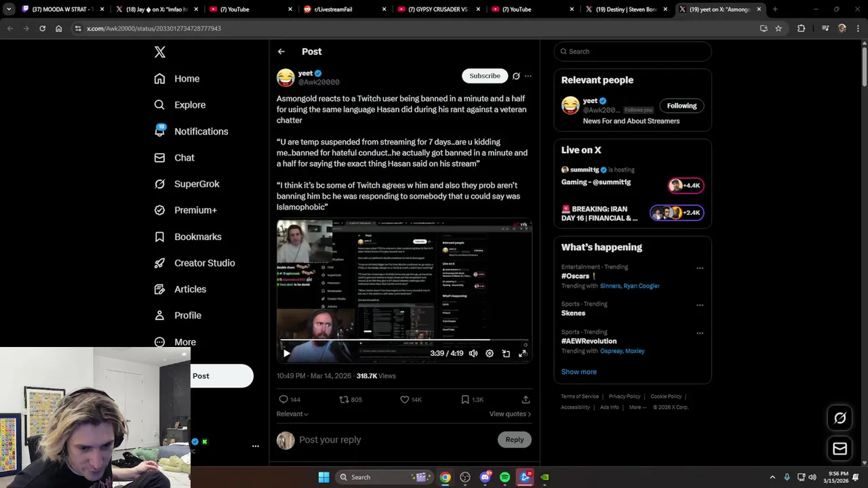Open BREAKING: IRAN DAY 16 live entry
868x488 pixels.
632,213
